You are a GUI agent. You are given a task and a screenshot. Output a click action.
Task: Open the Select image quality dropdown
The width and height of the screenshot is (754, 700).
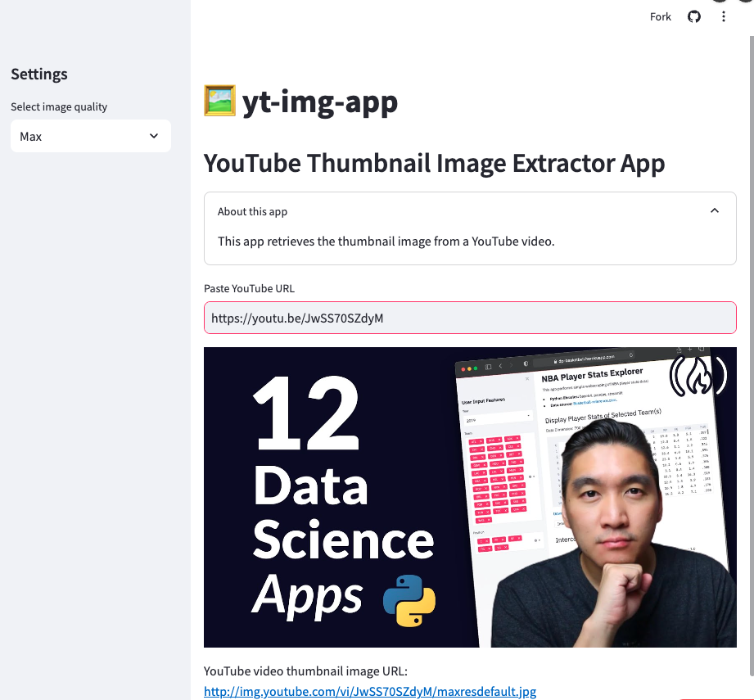point(91,136)
